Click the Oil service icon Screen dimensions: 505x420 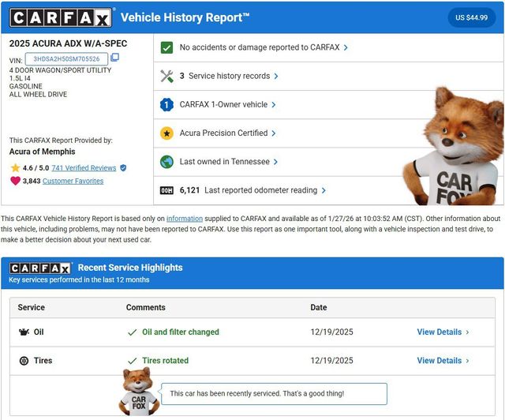24,332
